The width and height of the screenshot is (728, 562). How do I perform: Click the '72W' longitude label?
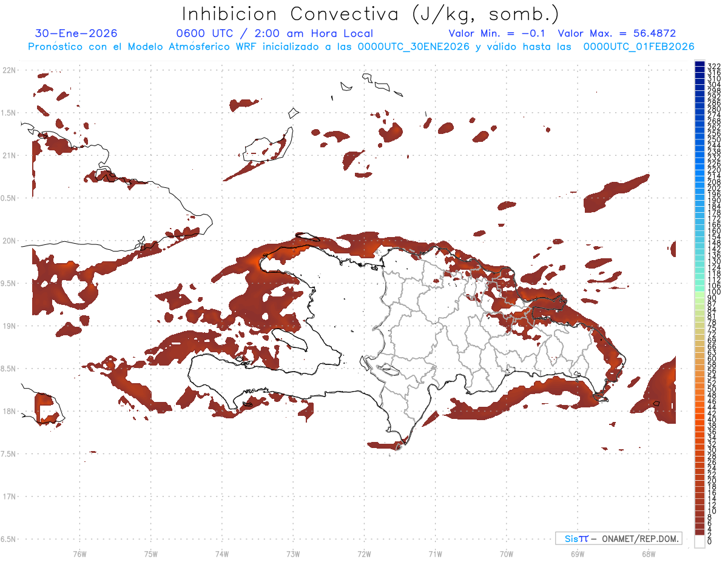click(364, 554)
